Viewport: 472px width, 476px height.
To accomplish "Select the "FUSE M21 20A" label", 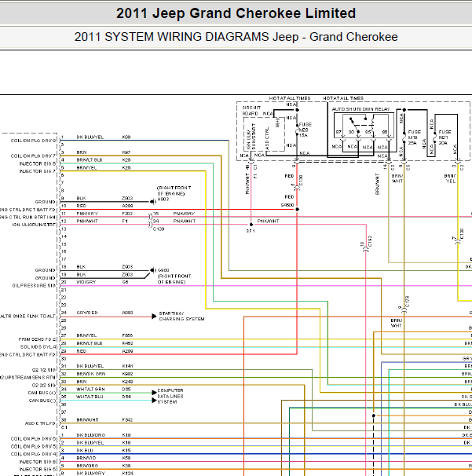I will tap(445, 137).
